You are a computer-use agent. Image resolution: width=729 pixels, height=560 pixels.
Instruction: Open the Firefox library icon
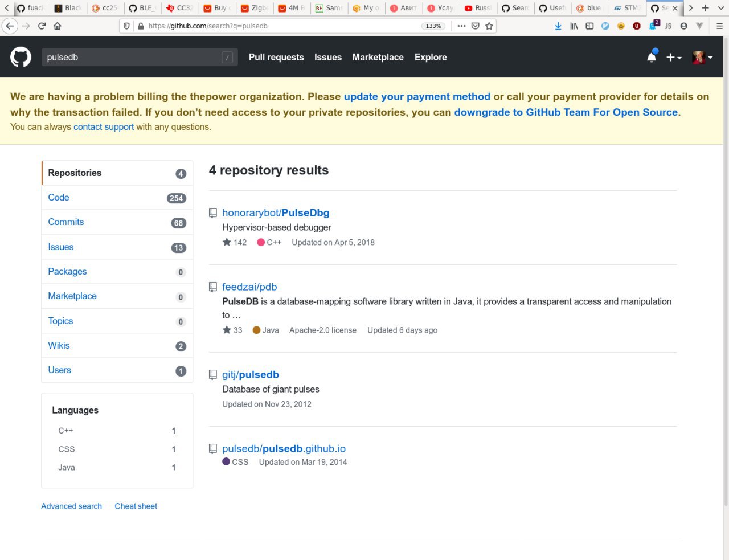point(574,26)
